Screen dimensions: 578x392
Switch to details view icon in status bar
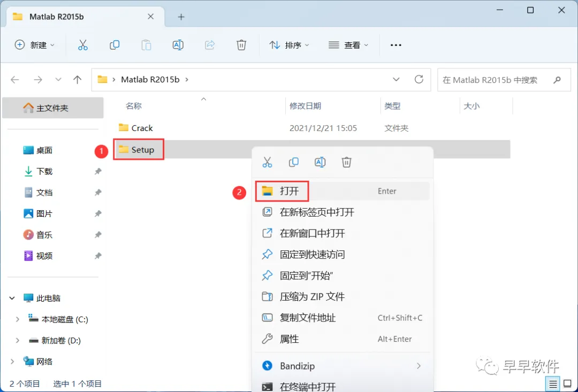pos(552,384)
